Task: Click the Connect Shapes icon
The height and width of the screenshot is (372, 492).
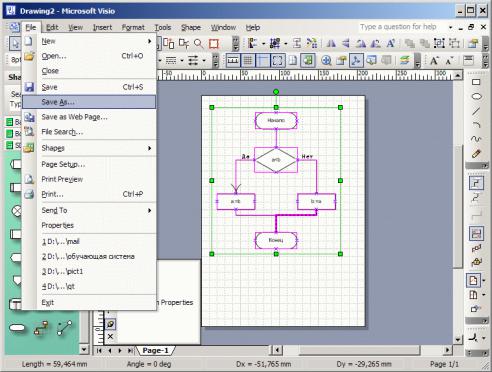Action: tap(312, 43)
